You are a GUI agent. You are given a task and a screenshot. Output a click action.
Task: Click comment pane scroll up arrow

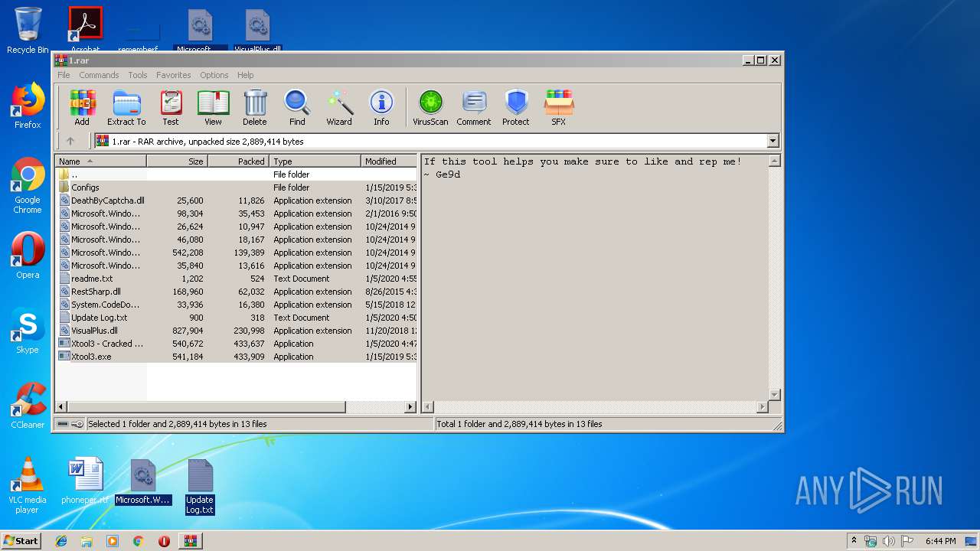[x=774, y=161]
